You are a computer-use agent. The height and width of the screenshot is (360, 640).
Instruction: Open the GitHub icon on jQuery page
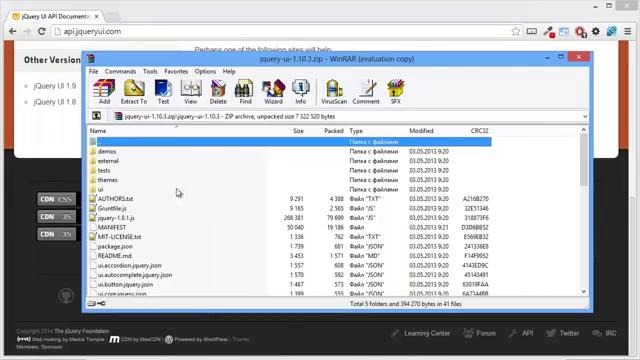(x=66, y=296)
